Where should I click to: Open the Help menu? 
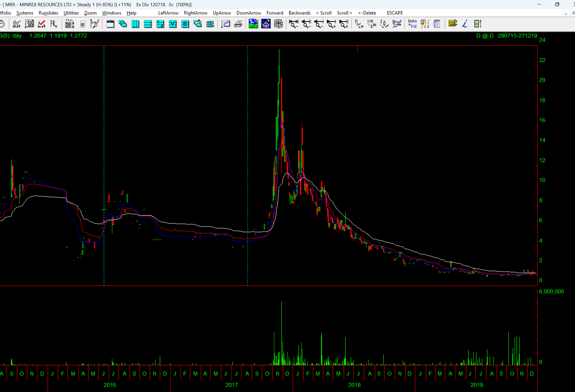[x=131, y=13]
